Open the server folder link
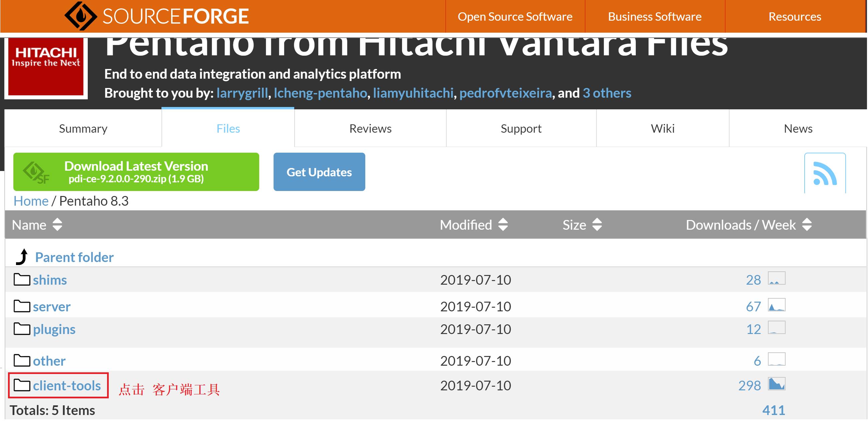This screenshot has width=868, height=421. pyautogui.click(x=52, y=306)
